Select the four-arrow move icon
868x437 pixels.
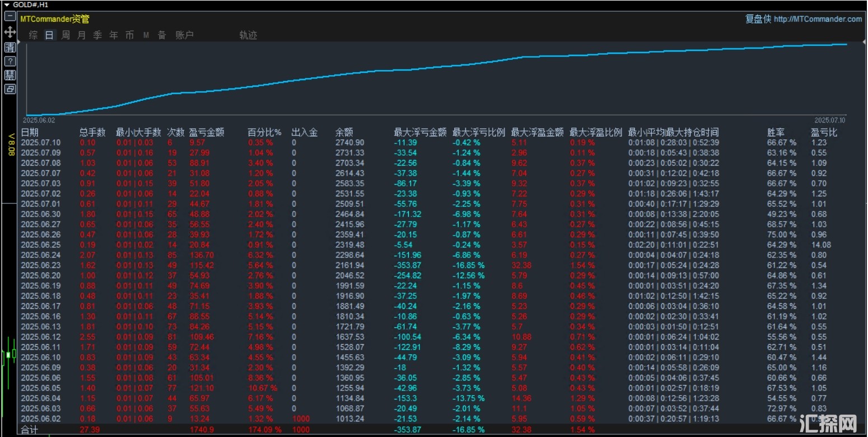pos(10,32)
